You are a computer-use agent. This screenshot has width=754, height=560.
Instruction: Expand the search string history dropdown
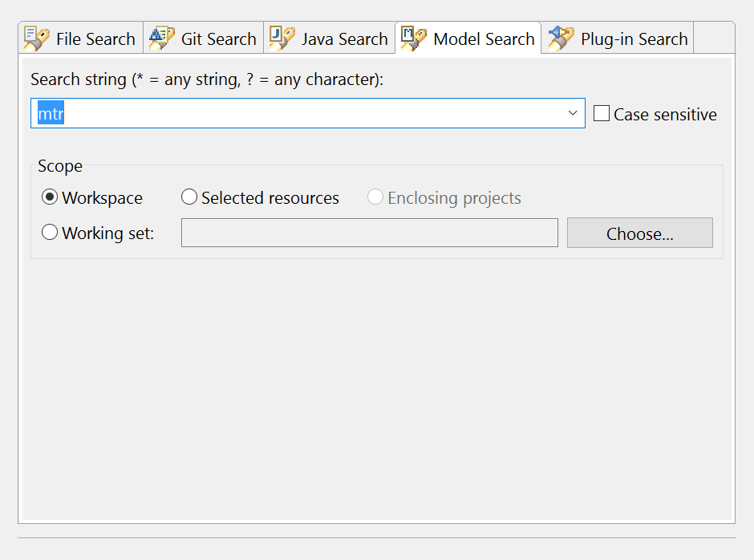point(572,114)
